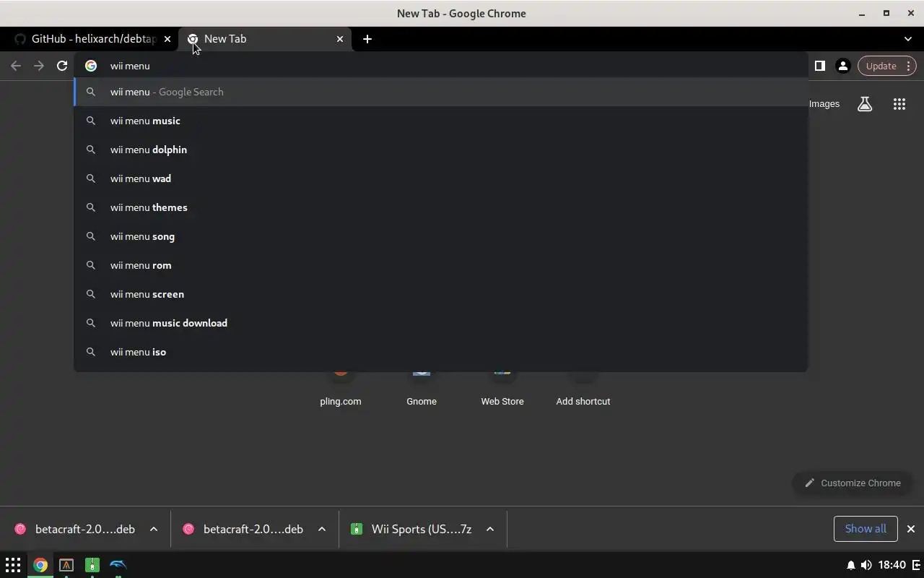The height and width of the screenshot is (578, 924).
Task: Open the side panel icon
Action: pos(819,66)
